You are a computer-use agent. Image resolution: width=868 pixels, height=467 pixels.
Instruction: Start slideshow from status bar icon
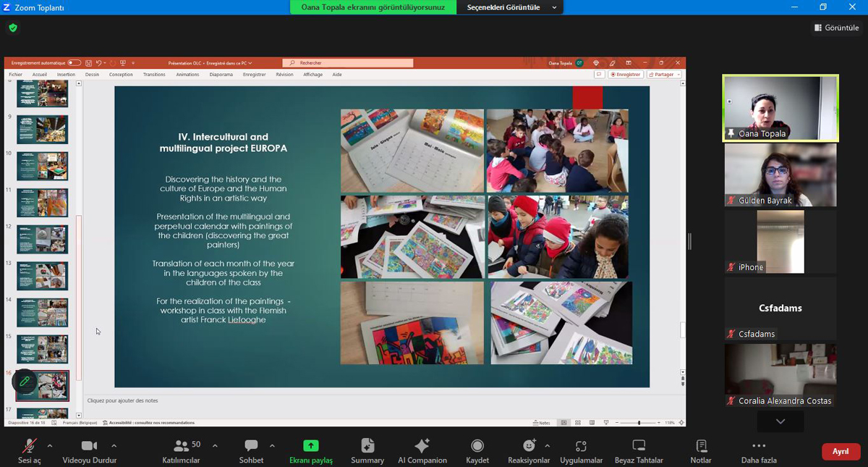606,423
